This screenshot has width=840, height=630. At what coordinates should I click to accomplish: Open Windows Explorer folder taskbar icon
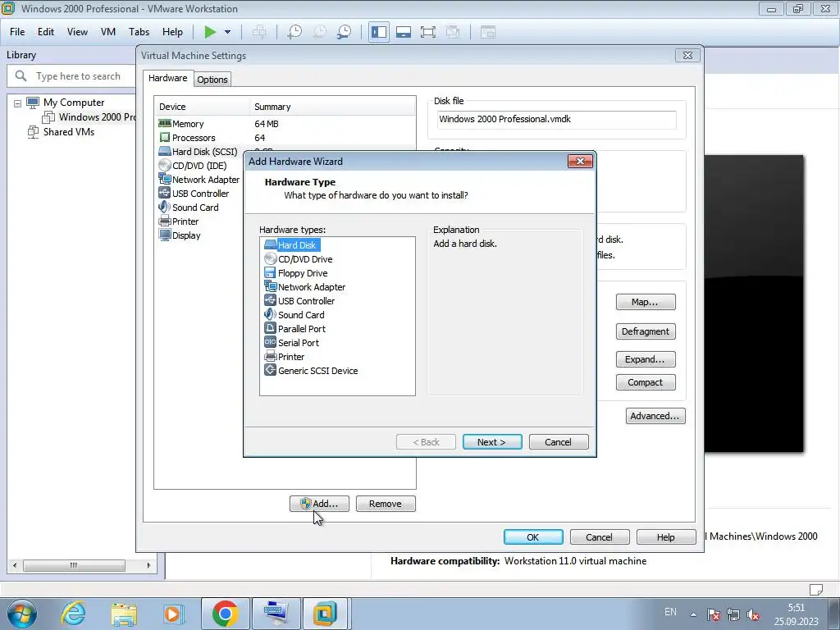(124, 614)
